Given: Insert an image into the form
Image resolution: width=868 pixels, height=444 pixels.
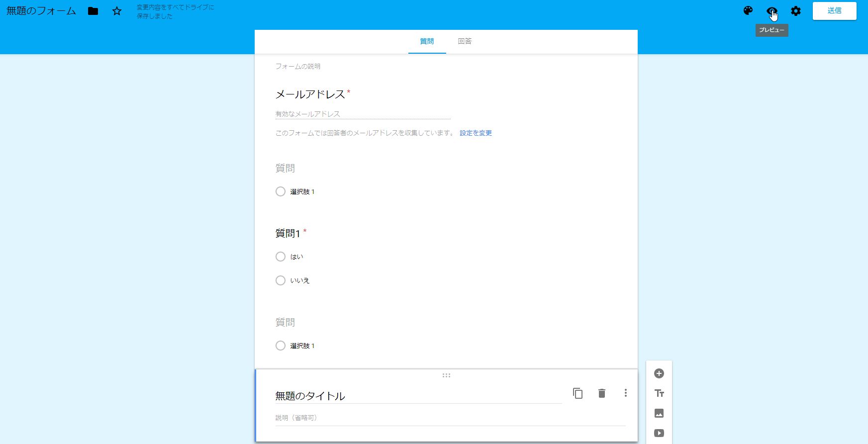Looking at the screenshot, I should (659, 413).
